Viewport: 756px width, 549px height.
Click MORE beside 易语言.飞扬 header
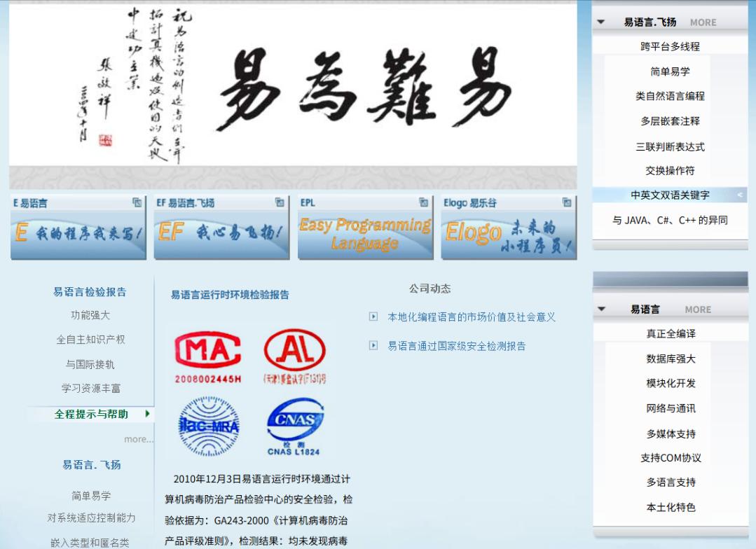point(703,22)
